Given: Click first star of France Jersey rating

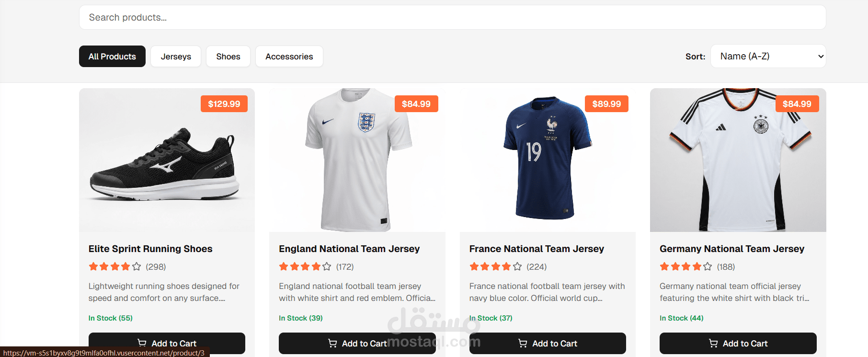Looking at the screenshot, I should point(474,266).
